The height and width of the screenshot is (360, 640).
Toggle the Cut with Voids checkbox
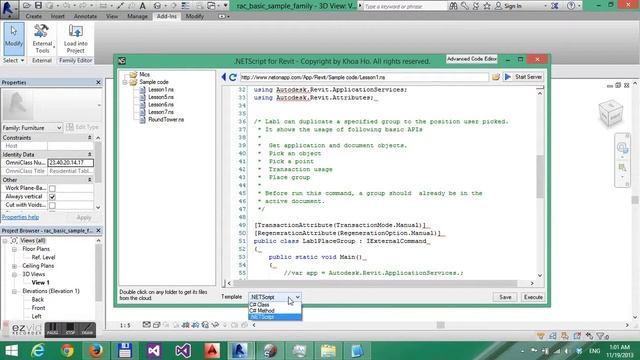[52, 205]
